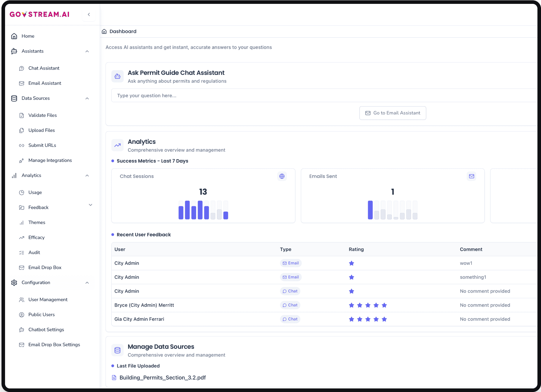Viewport: 541px width, 392px height.
Task: Collapse the Configuration section
Action: [x=87, y=282]
